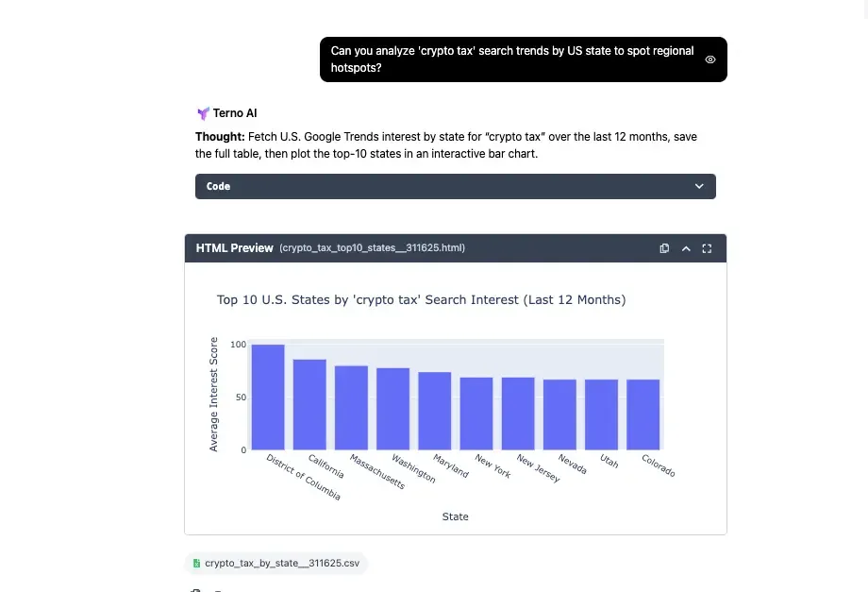868x592 pixels.
Task: Click the Utah bar in the chart
Action: (601, 414)
